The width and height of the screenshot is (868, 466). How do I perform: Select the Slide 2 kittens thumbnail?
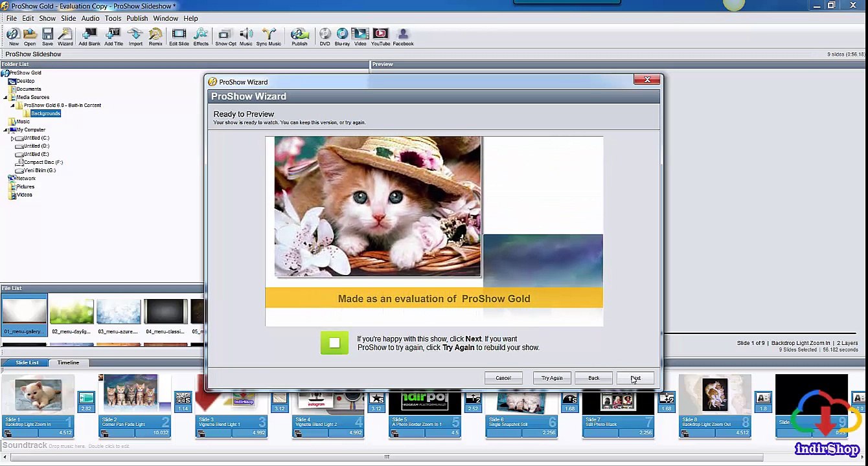pyautogui.click(x=131, y=392)
